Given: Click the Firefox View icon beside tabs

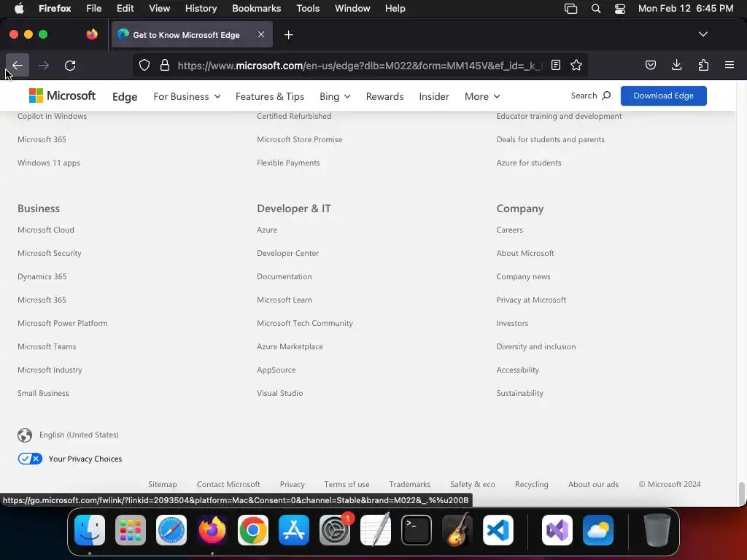Looking at the screenshot, I should pos(92,34).
